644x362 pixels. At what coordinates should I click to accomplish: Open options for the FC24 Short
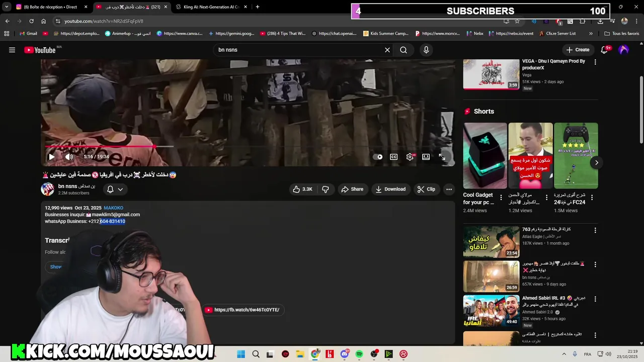click(592, 198)
